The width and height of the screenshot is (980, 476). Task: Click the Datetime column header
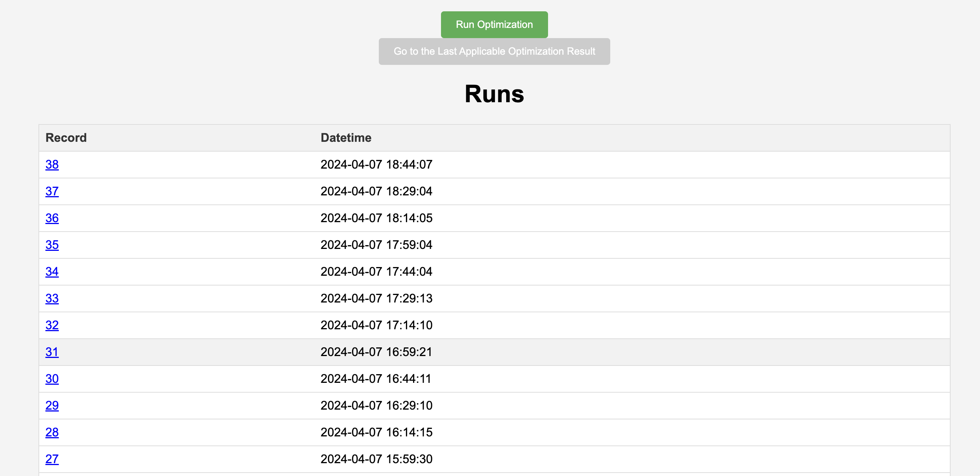point(346,138)
